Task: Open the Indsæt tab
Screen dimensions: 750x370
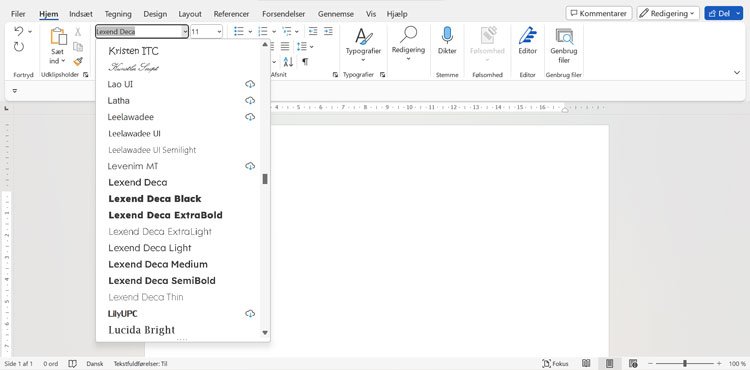Action: [x=81, y=14]
